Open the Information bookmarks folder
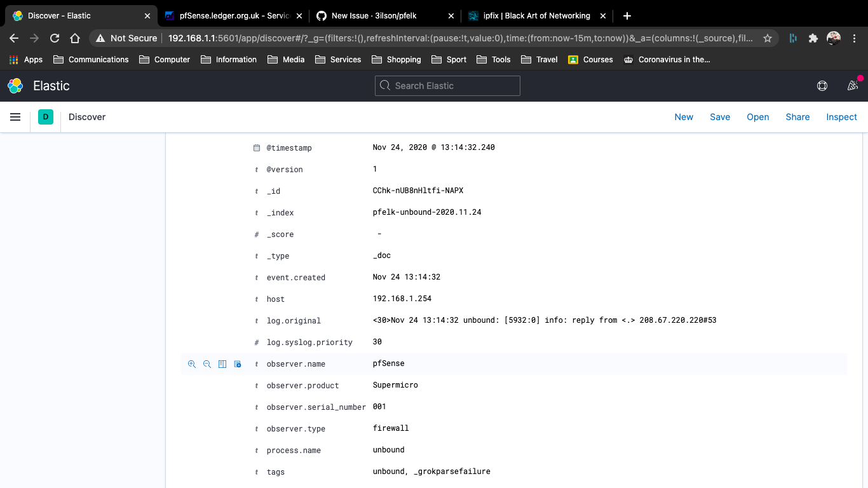868x488 pixels. click(x=229, y=59)
